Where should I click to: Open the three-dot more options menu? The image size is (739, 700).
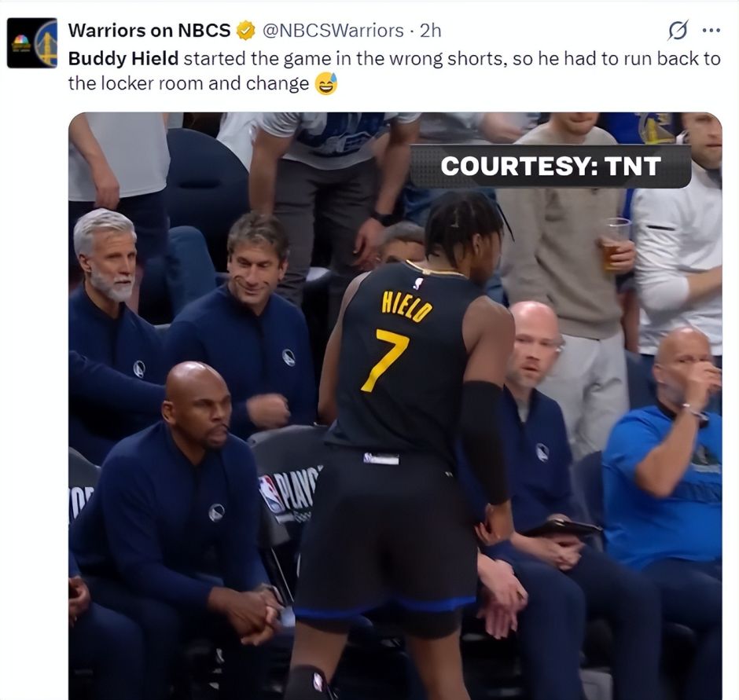tap(711, 31)
